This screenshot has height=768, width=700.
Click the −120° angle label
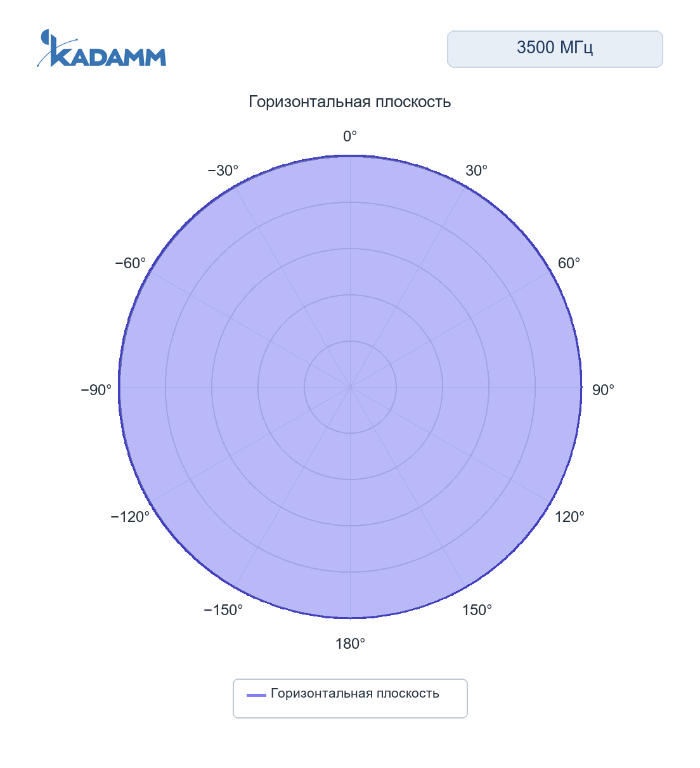click(x=130, y=517)
